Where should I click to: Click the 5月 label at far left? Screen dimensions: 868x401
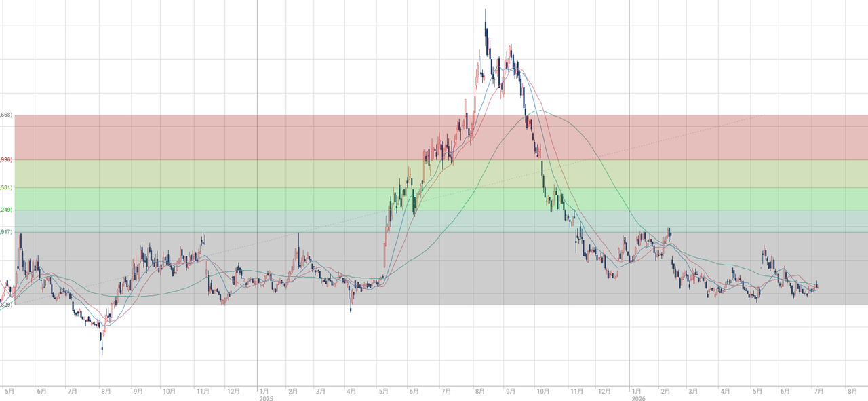(9, 392)
